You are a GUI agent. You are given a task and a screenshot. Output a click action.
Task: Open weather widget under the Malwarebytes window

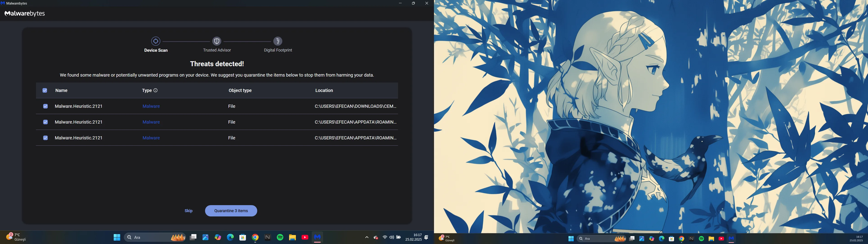(16, 237)
